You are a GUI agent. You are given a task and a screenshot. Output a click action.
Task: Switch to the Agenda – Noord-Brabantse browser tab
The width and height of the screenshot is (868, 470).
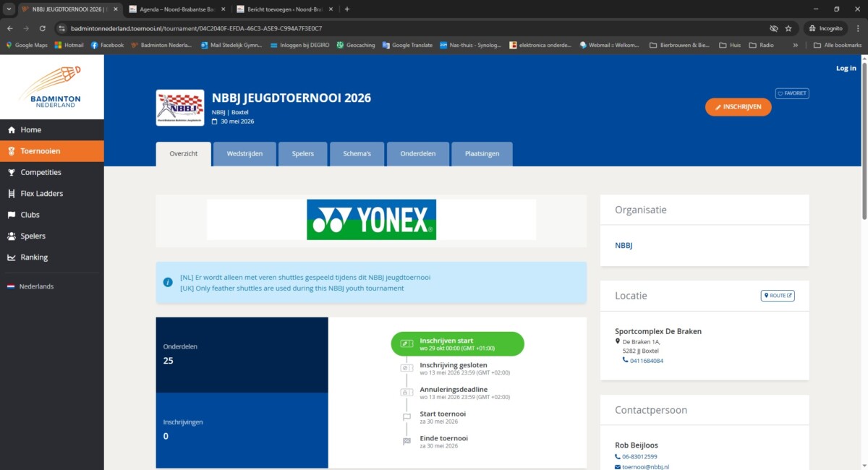[x=177, y=9]
